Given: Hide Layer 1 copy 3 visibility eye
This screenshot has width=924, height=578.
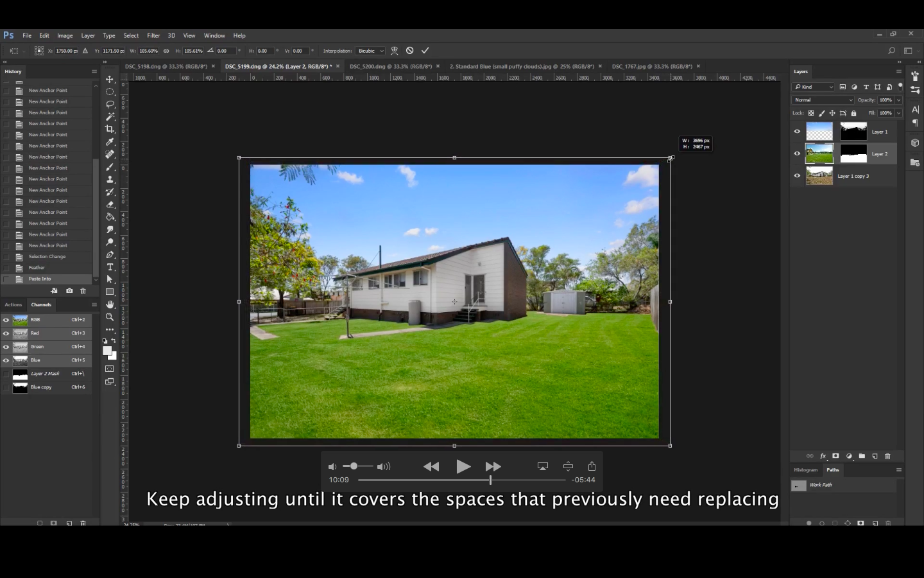Looking at the screenshot, I should point(797,175).
